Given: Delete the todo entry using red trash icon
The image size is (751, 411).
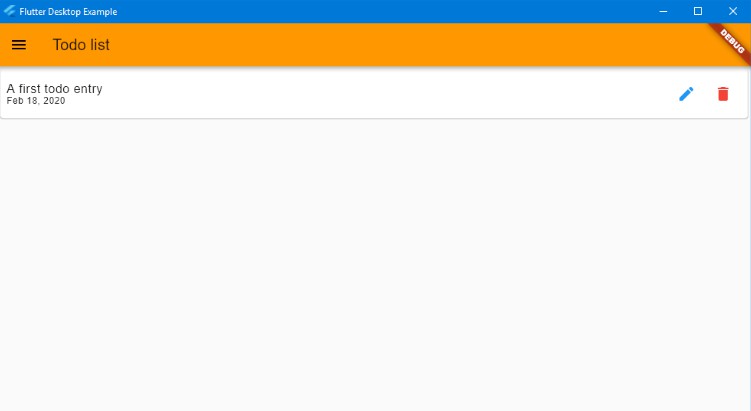Looking at the screenshot, I should pos(723,94).
